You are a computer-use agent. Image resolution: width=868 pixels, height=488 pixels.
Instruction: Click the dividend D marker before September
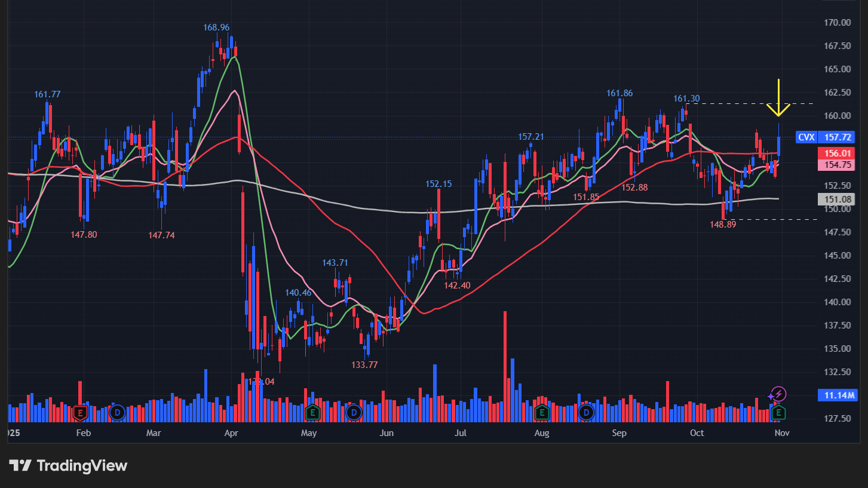click(586, 412)
